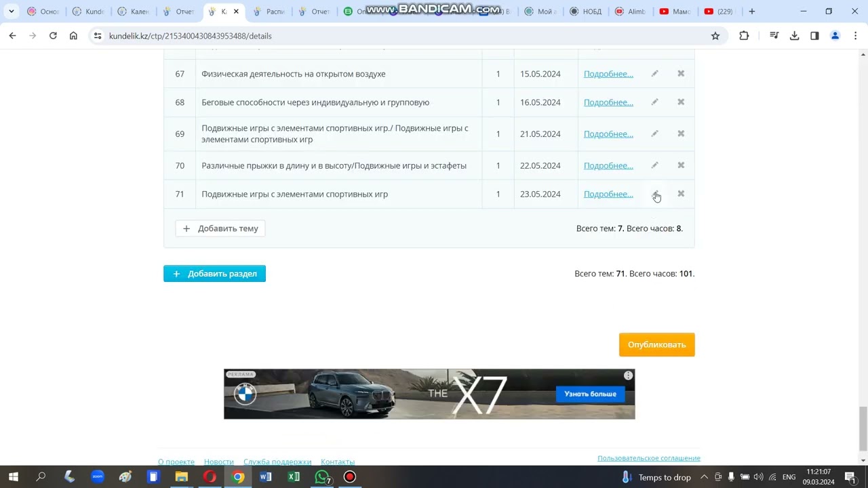This screenshot has width=868, height=488.
Task: Switch to the Распи browser tab
Action: click(270, 12)
